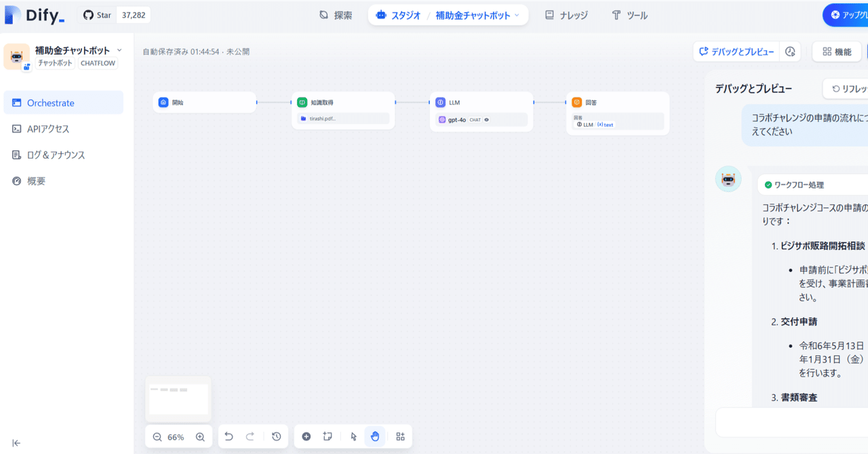Click the 機能 features button
The image size is (868, 454).
tap(836, 51)
